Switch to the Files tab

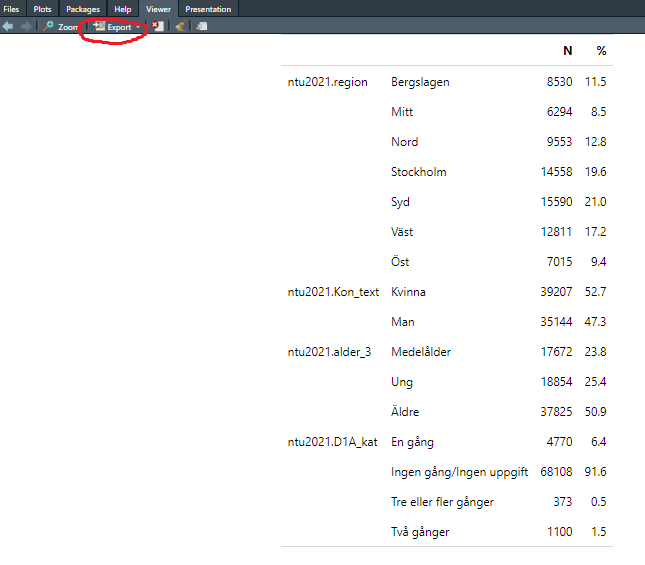[11, 9]
